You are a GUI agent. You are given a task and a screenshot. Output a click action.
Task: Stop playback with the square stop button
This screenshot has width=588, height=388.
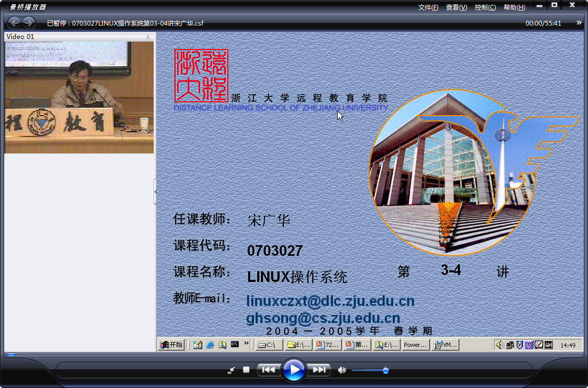point(246,370)
